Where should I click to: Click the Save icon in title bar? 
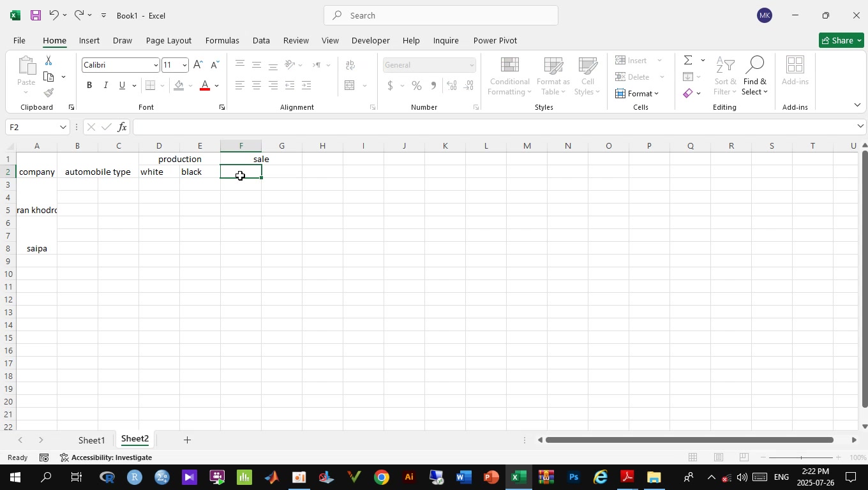click(36, 15)
